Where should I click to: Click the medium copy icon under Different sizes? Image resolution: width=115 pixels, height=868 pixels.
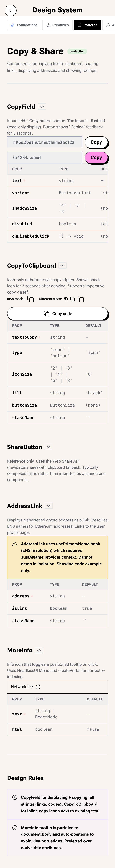pos(73,299)
